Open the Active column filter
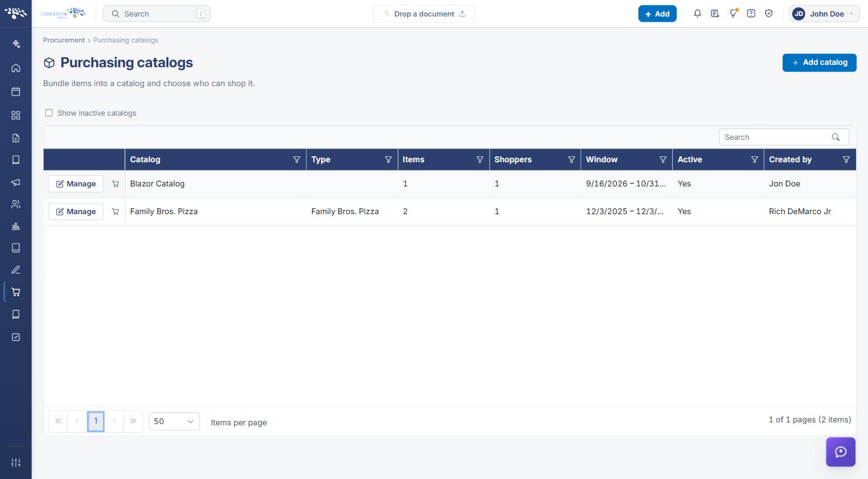The image size is (868, 479). click(754, 160)
